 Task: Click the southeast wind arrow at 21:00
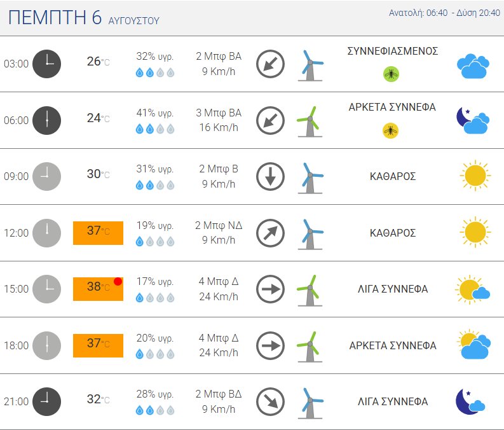point(270,402)
